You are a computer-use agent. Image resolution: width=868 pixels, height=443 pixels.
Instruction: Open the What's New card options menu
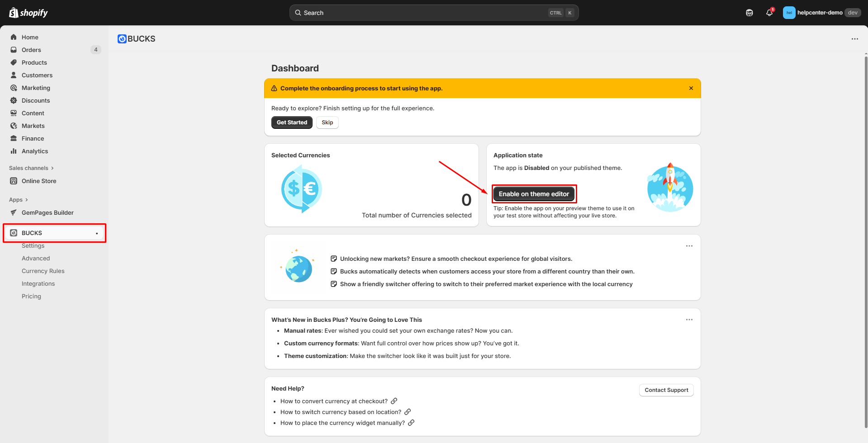[x=689, y=320]
